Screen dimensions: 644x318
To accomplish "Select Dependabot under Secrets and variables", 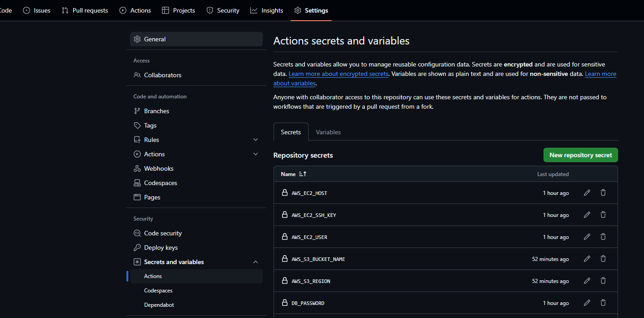I will [x=159, y=305].
